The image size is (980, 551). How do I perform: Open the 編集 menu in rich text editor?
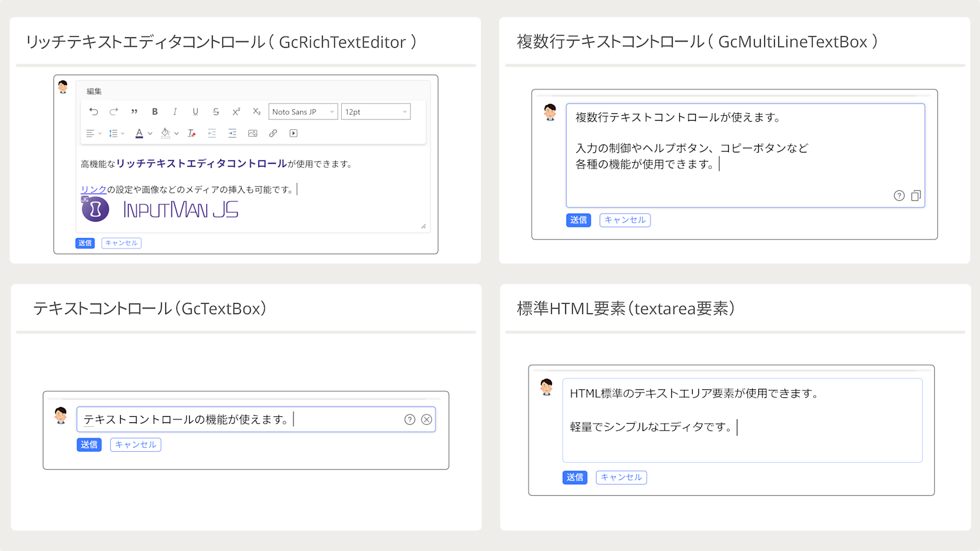(x=94, y=91)
